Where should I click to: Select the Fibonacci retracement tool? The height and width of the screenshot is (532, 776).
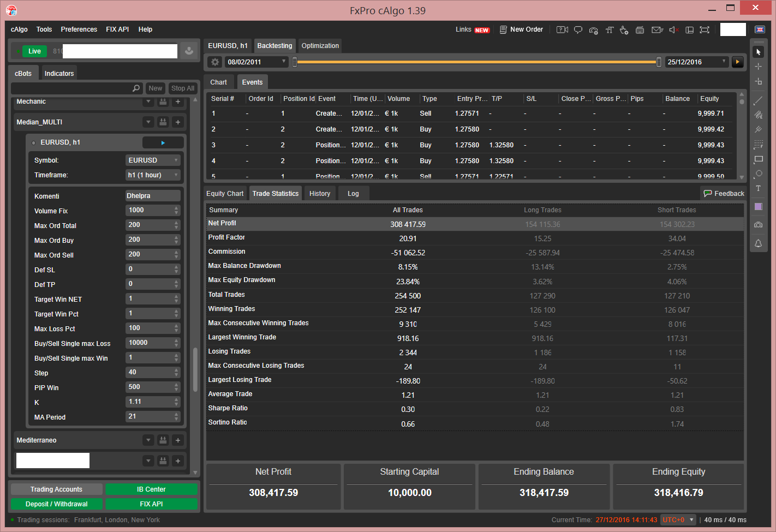point(758,145)
